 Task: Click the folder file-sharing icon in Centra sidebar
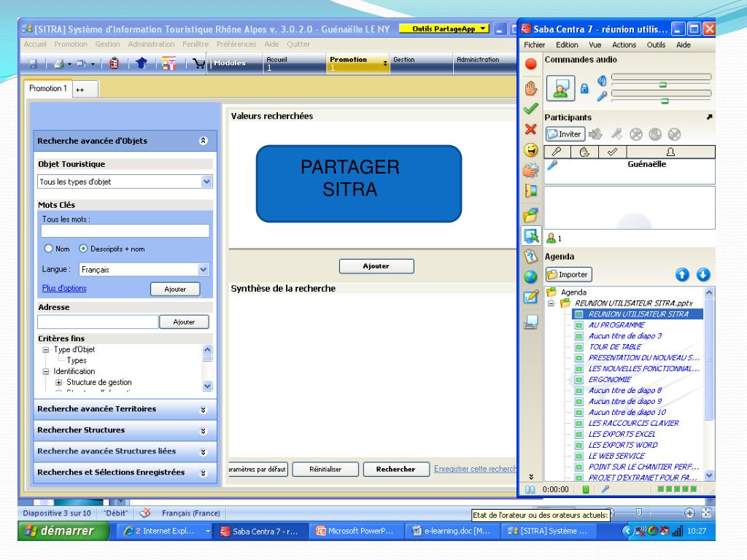click(531, 215)
